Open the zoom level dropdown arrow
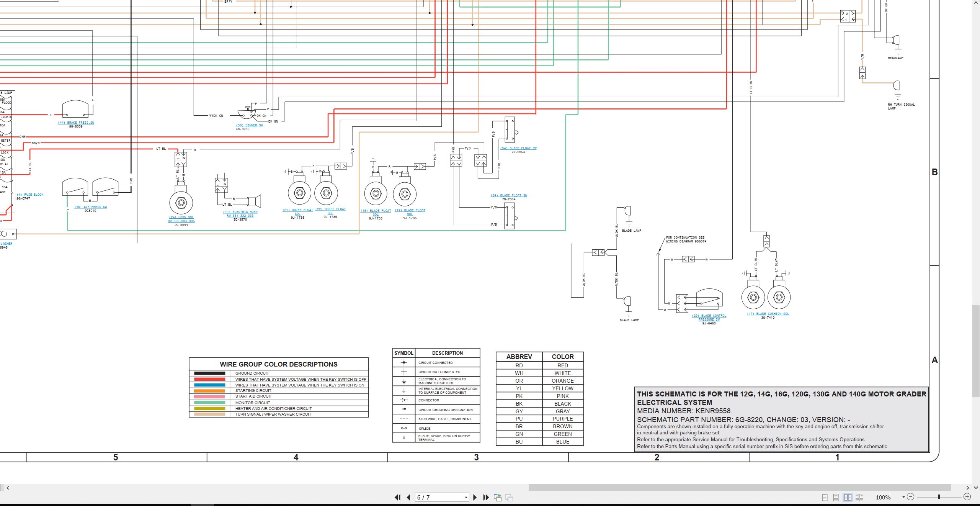Image resolution: width=980 pixels, height=506 pixels. [x=903, y=497]
